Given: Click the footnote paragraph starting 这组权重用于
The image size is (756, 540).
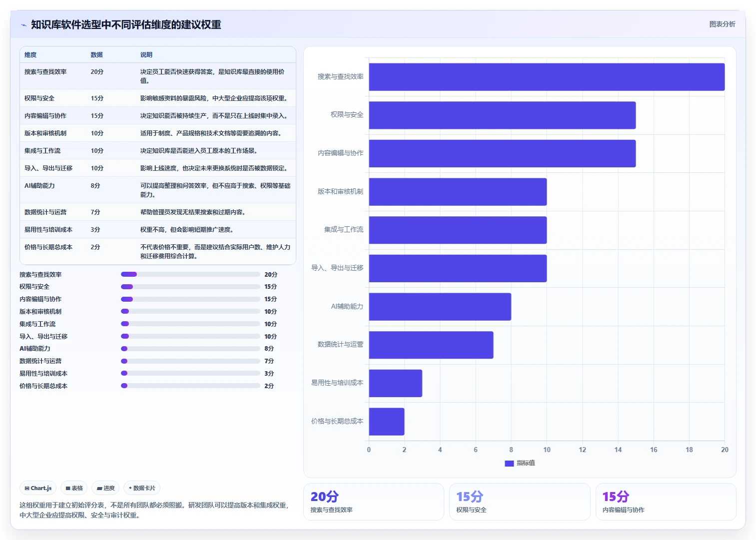Looking at the screenshot, I should click(x=154, y=510).
